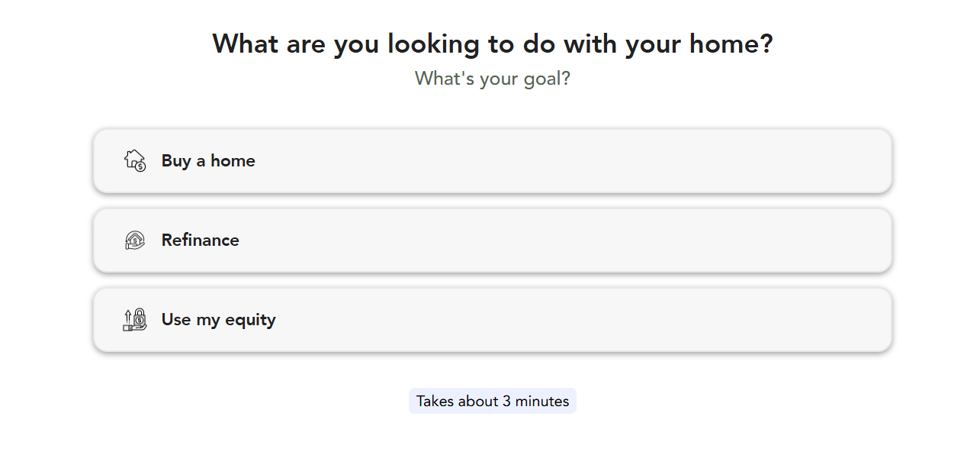Click the "What's your goal?" subtitle

point(492,79)
